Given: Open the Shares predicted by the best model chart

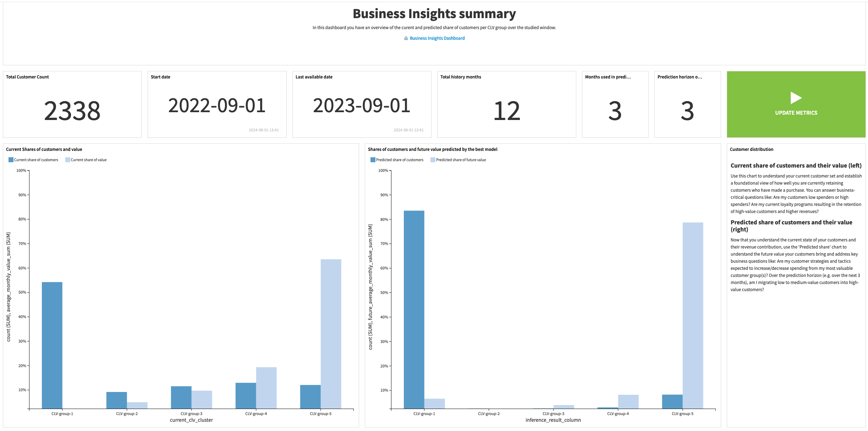Looking at the screenshot, I should coord(432,149).
